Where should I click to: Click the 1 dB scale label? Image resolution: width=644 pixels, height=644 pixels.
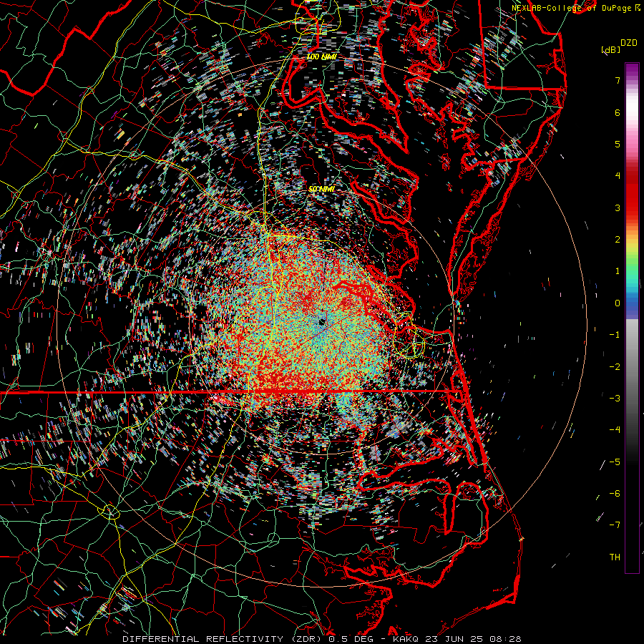coord(618,271)
